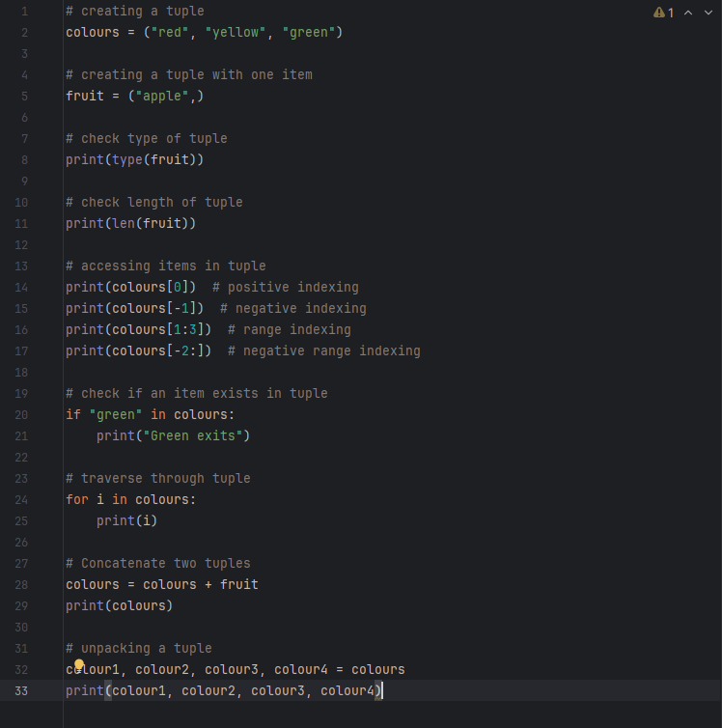Click the comment "# creating a tuple" on line 1

[x=134, y=12]
